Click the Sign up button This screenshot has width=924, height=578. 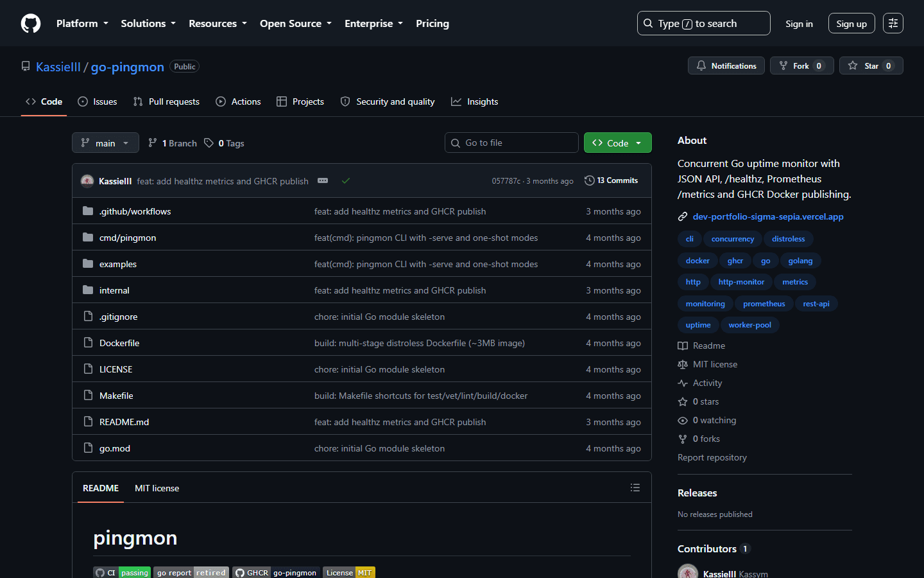[851, 23]
